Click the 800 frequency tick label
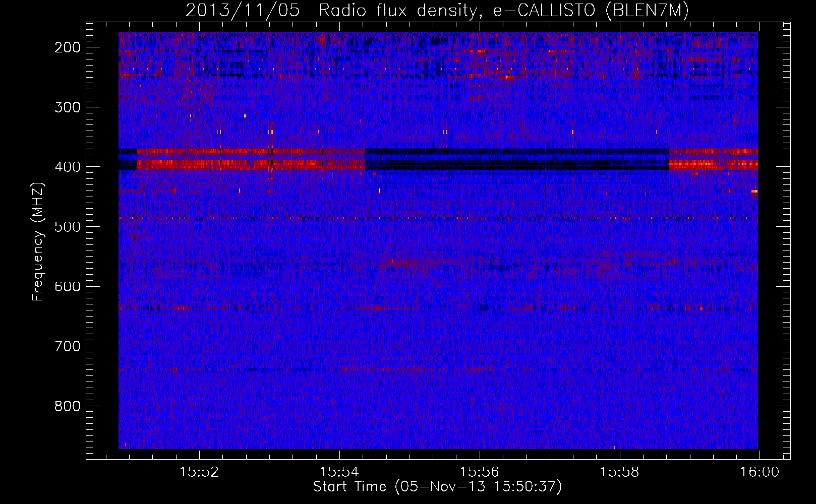816x504 pixels. coord(67,406)
